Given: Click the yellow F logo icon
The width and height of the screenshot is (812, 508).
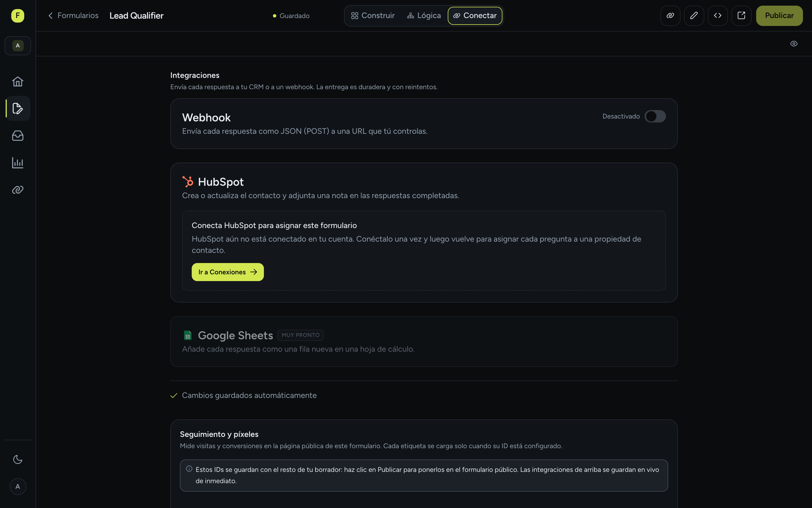Looking at the screenshot, I should (x=18, y=16).
